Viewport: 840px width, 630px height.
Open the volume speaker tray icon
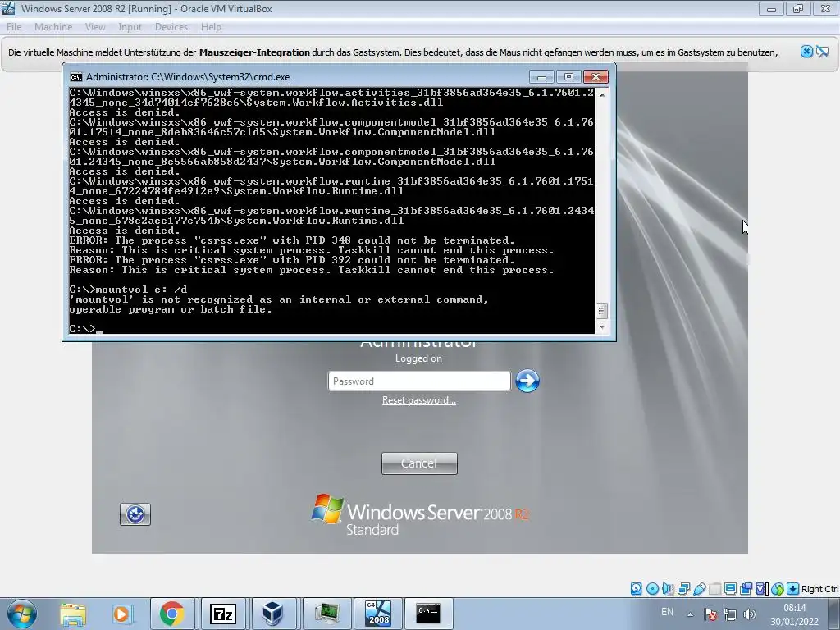click(x=750, y=614)
